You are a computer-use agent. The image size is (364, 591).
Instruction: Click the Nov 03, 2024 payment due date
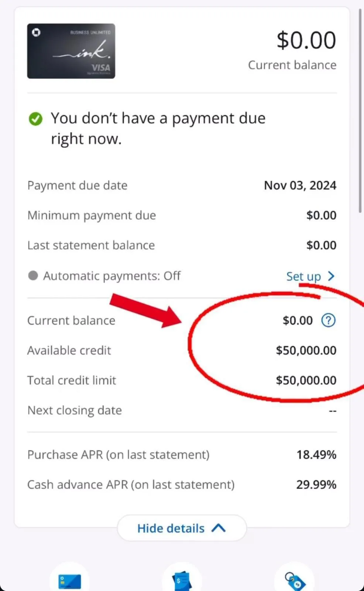(x=300, y=185)
